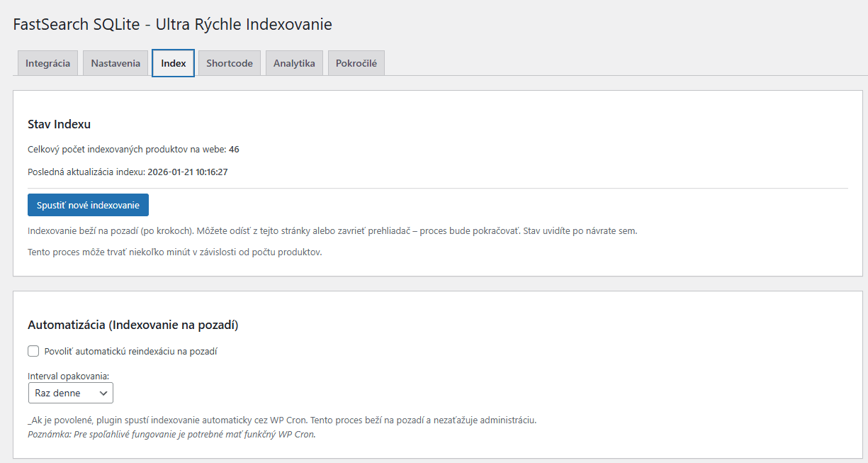The width and height of the screenshot is (868, 463).
Task: Open the Nastavenia tab
Action: pos(115,62)
